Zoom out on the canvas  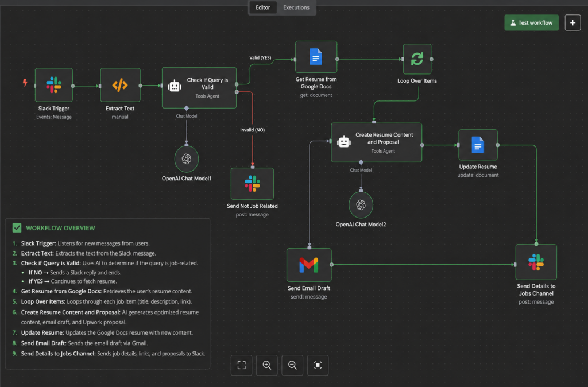tap(292, 365)
